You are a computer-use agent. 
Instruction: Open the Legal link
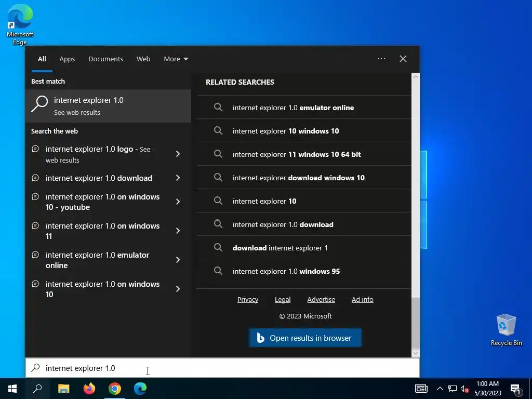click(x=283, y=300)
